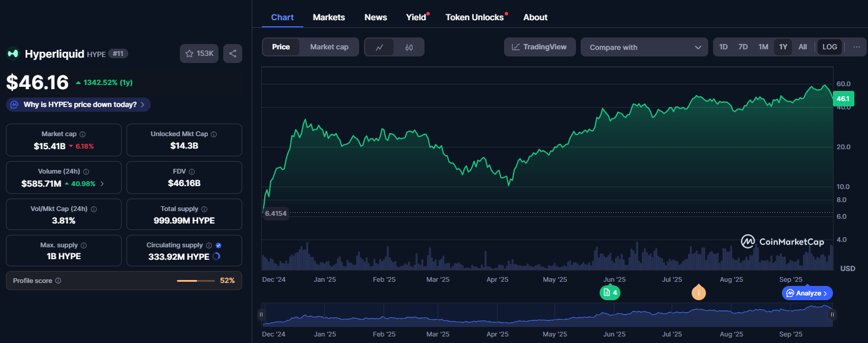Set chart range to 1Y
Screen dimensions: 868x343
(x=783, y=47)
